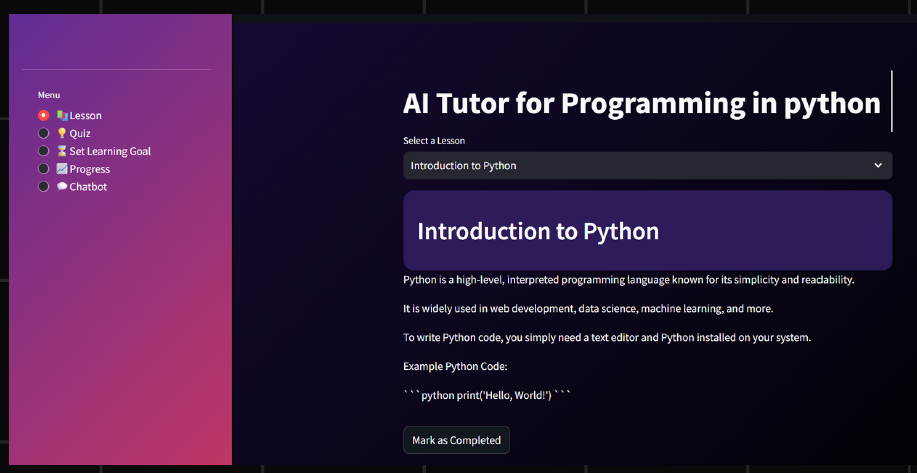Select the Chatbot radio button
The image size is (917, 473).
(x=43, y=187)
